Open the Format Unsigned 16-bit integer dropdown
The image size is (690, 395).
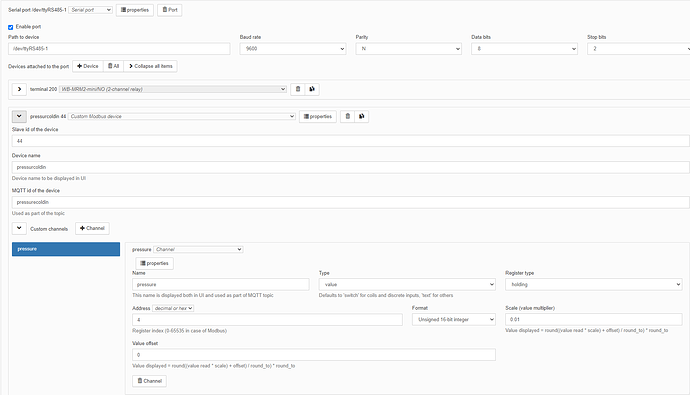[x=454, y=320]
